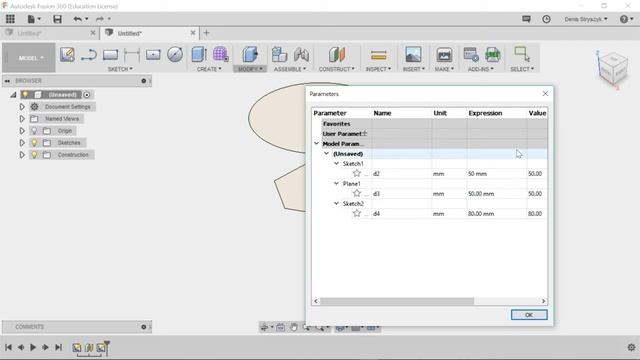The image size is (640, 360).
Task: Collapse the Sketch1 parameter group
Action: 336,164
